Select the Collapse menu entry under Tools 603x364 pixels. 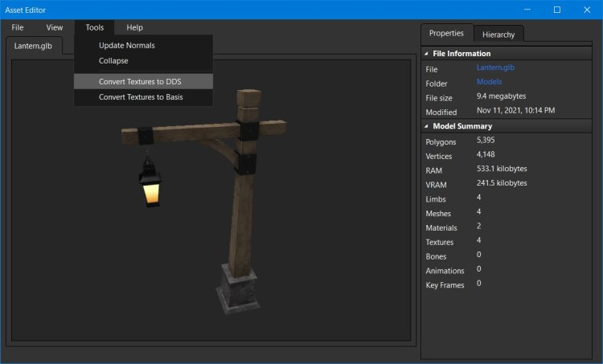tap(113, 61)
